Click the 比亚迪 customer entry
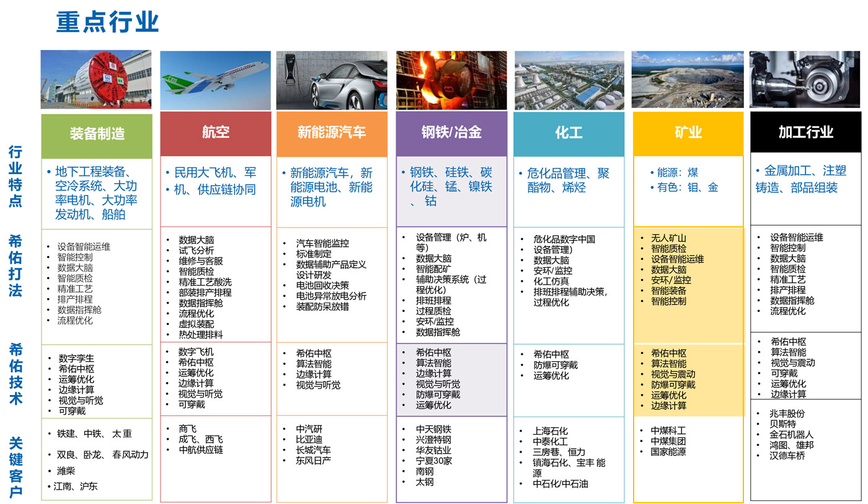868x504 pixels. 309,439
